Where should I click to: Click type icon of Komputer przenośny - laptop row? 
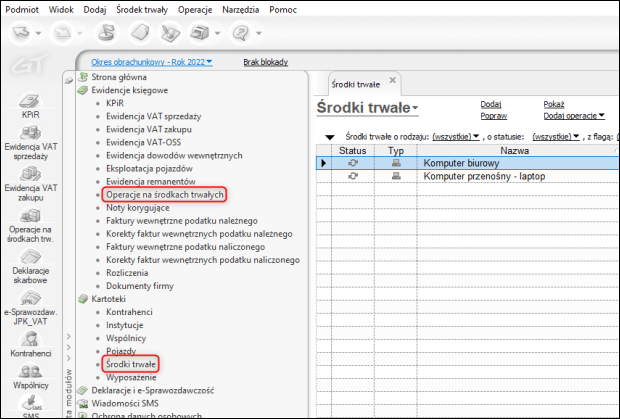(396, 176)
